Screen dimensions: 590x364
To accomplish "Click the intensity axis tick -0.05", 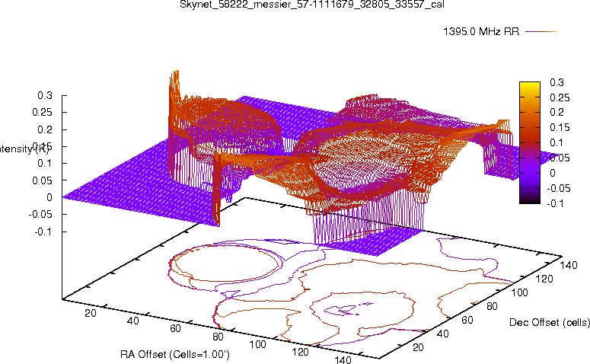I will click(x=40, y=214).
